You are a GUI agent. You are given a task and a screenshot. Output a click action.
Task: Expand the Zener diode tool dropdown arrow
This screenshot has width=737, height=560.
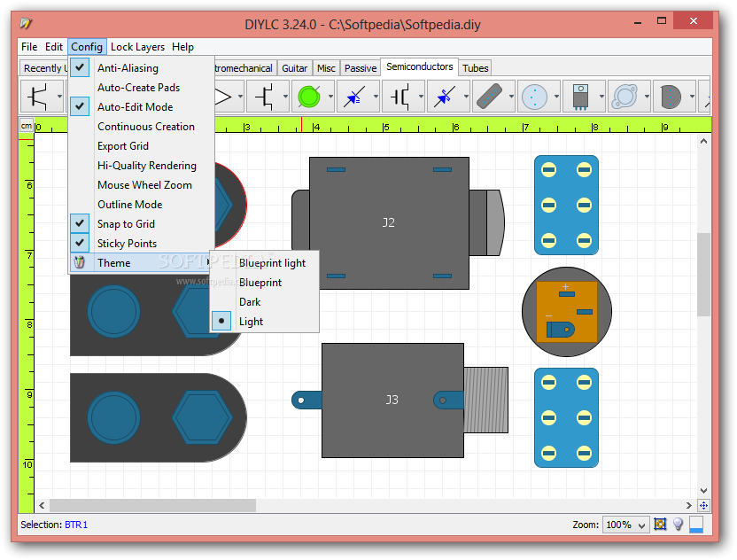[x=466, y=97]
